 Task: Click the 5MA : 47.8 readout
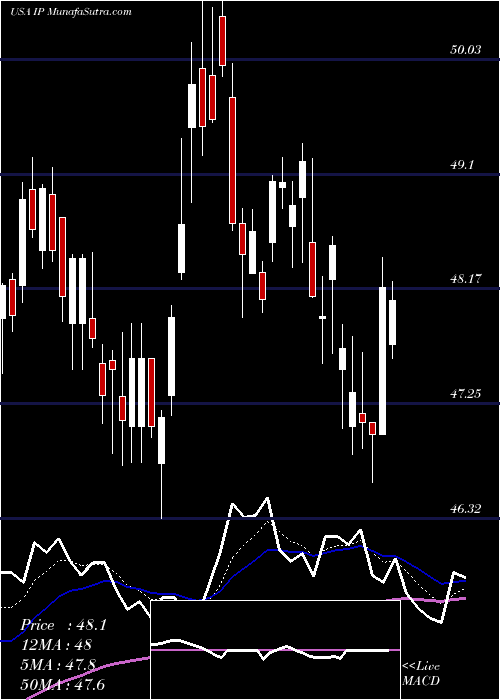tap(58, 664)
